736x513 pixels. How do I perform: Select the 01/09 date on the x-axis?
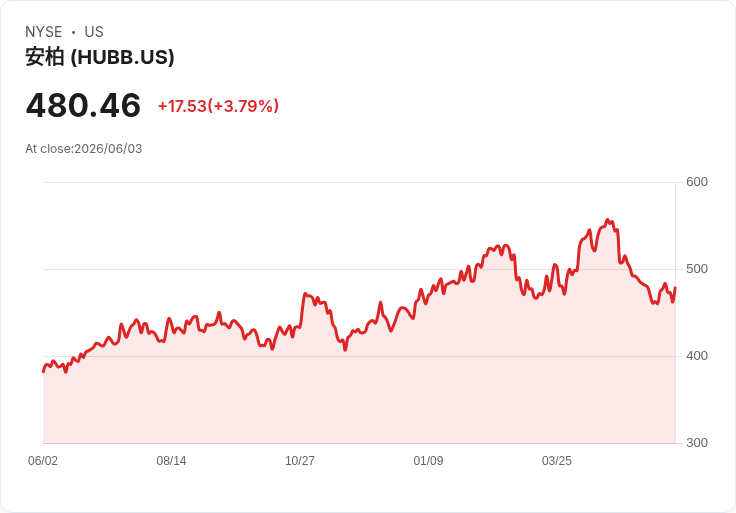click(428, 461)
